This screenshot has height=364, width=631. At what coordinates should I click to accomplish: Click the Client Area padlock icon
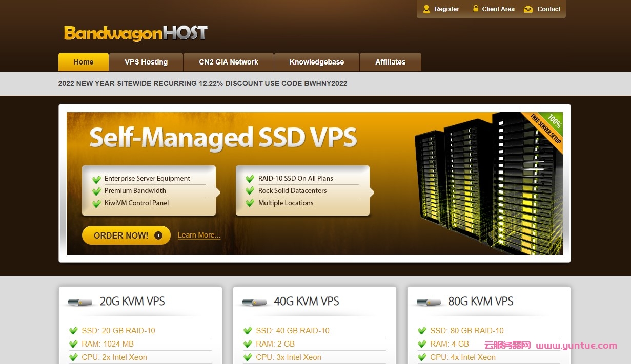click(x=475, y=9)
